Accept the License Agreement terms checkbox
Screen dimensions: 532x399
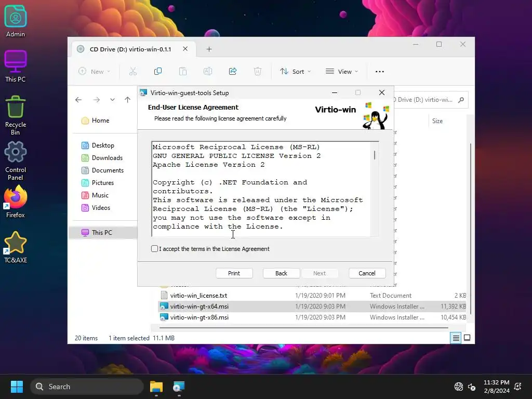click(154, 249)
